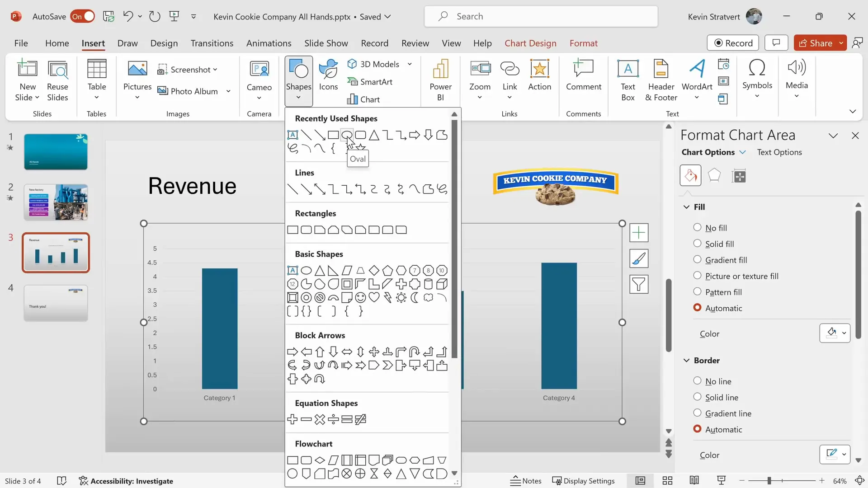
Task: Switch to the Effects pentagon icon
Action: coord(714,175)
